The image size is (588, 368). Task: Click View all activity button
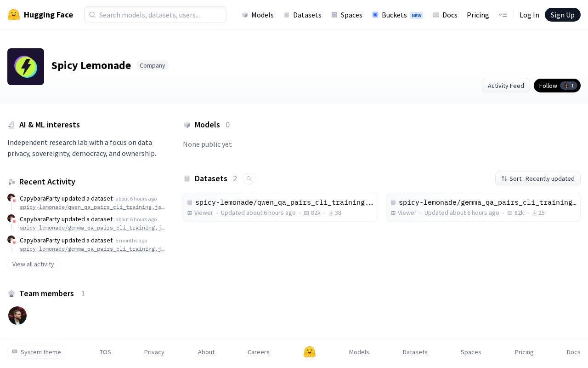[33, 264]
